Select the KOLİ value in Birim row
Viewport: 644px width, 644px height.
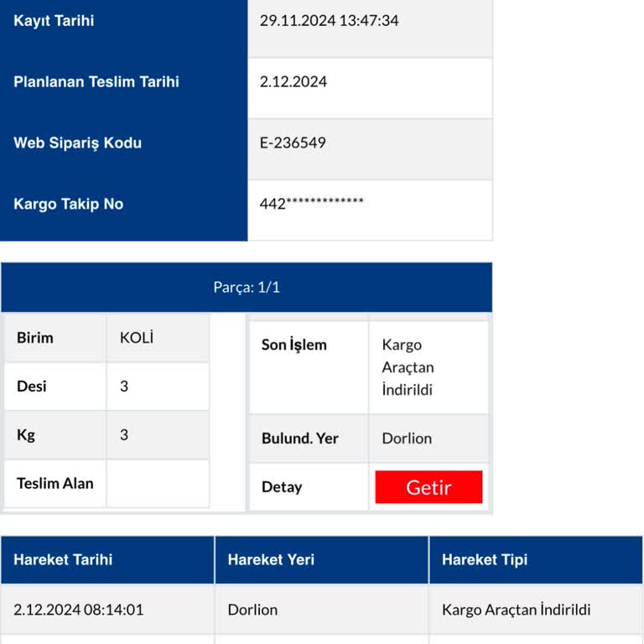tap(137, 338)
